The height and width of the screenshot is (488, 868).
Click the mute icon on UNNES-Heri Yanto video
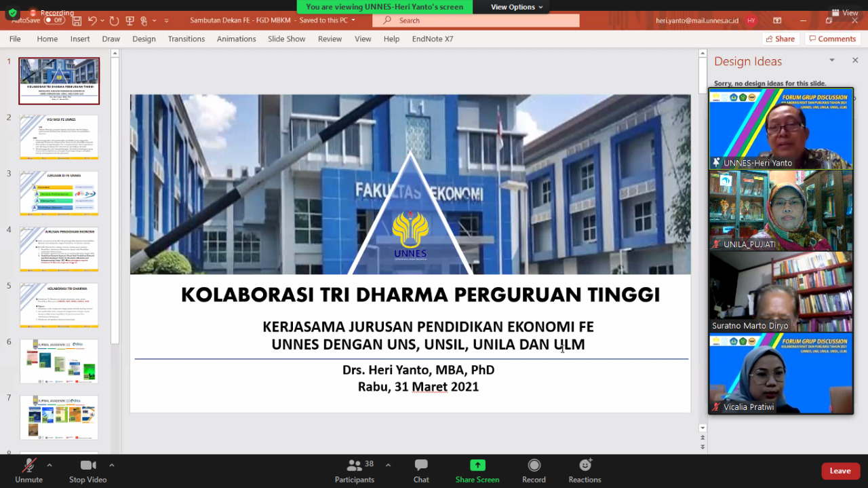coord(716,163)
